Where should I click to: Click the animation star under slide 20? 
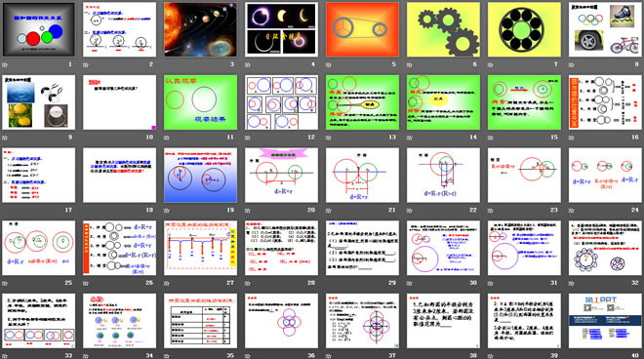point(248,211)
